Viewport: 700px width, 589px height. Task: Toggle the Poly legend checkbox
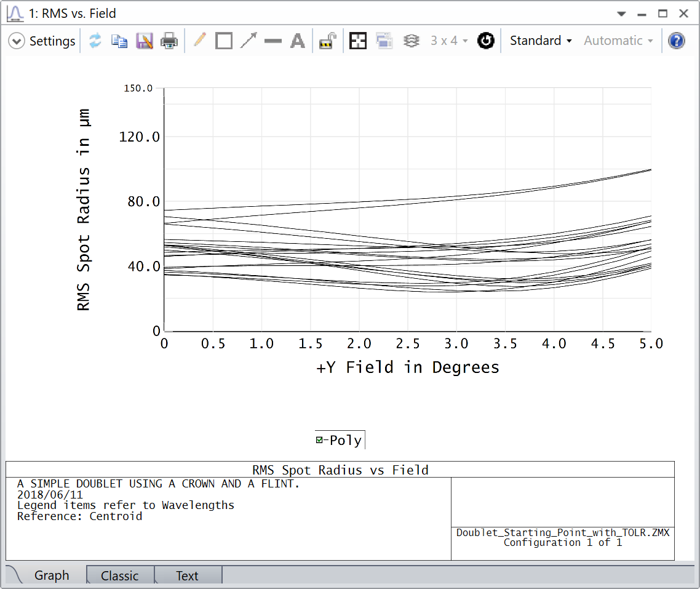coord(319,440)
